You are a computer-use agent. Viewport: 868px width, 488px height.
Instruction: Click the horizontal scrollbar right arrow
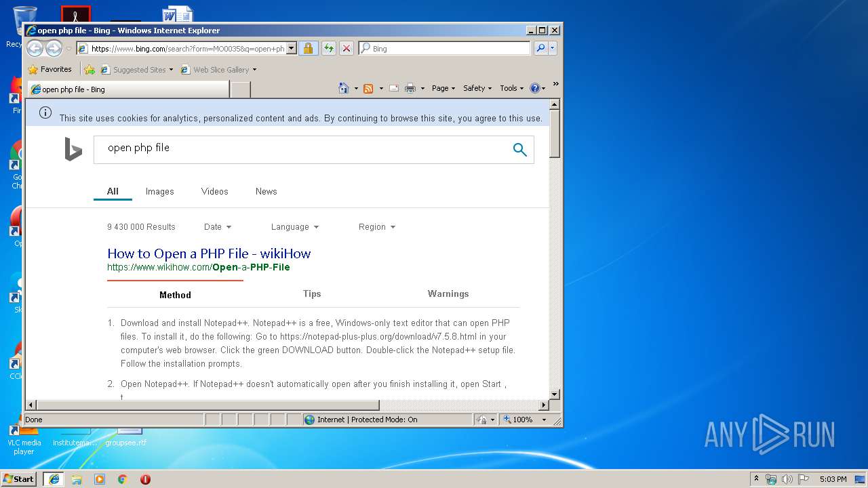(x=543, y=405)
